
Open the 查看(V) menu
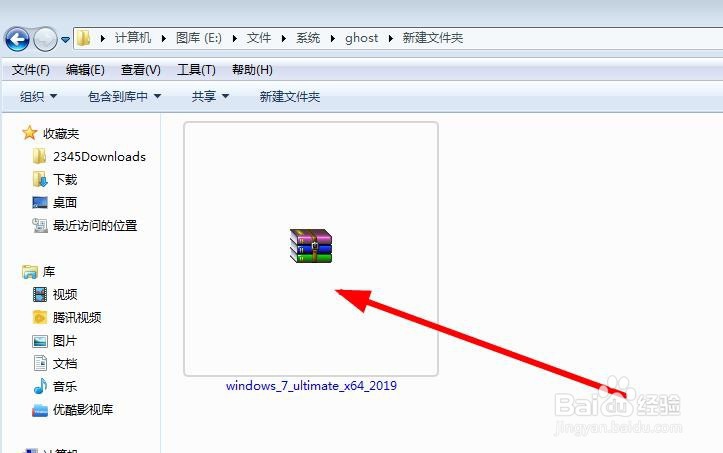click(141, 70)
